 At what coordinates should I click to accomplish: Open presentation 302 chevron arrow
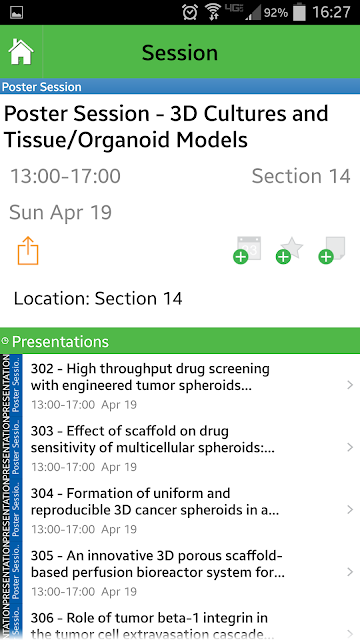[350, 385]
